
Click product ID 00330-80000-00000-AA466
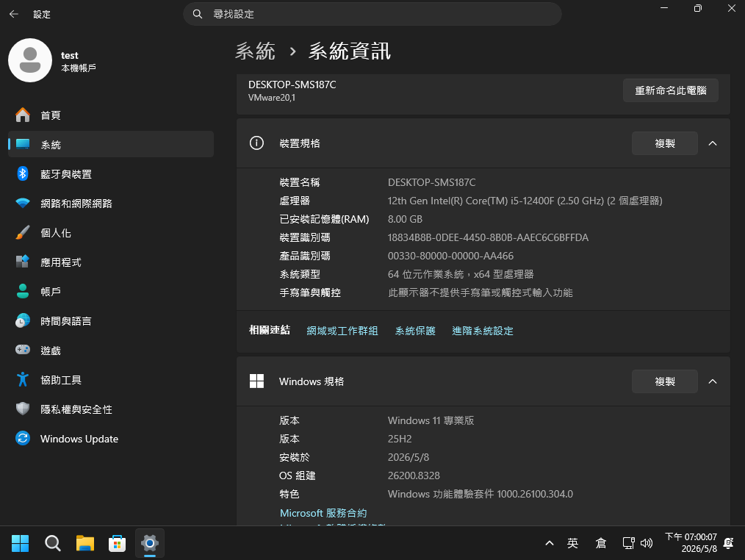pos(450,256)
